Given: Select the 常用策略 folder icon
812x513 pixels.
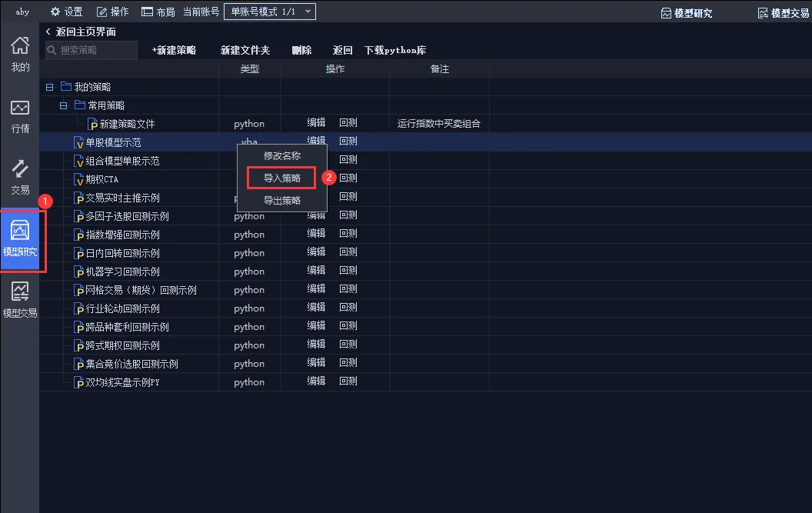Looking at the screenshot, I should click(80, 105).
